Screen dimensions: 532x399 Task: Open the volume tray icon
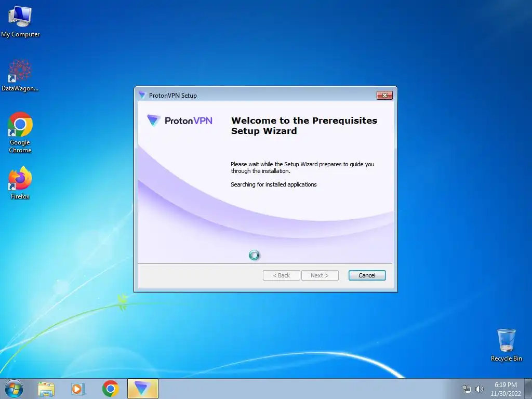[x=479, y=389]
